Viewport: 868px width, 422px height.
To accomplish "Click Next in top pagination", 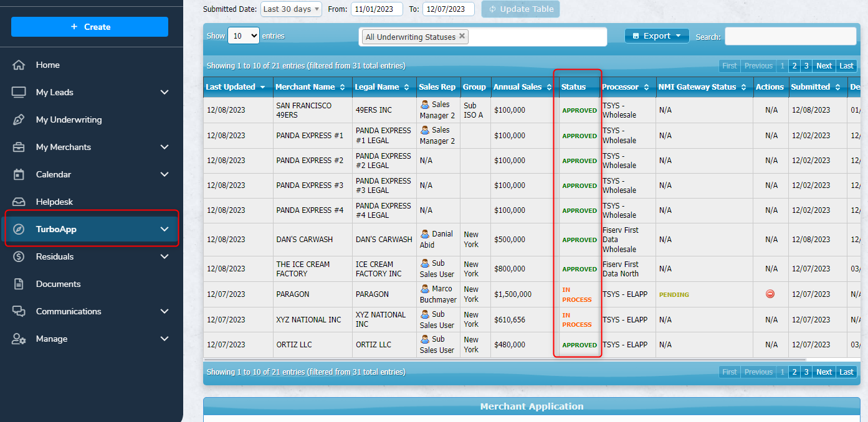I will (x=824, y=65).
